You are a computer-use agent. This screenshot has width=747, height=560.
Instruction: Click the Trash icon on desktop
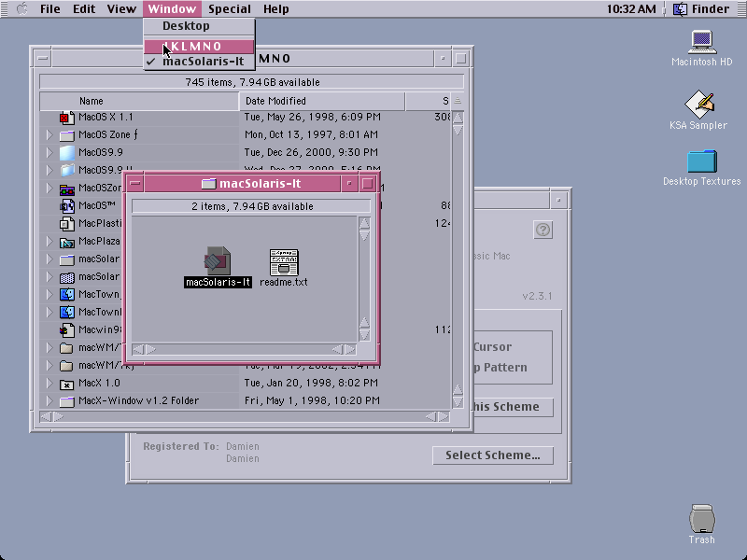tap(702, 519)
